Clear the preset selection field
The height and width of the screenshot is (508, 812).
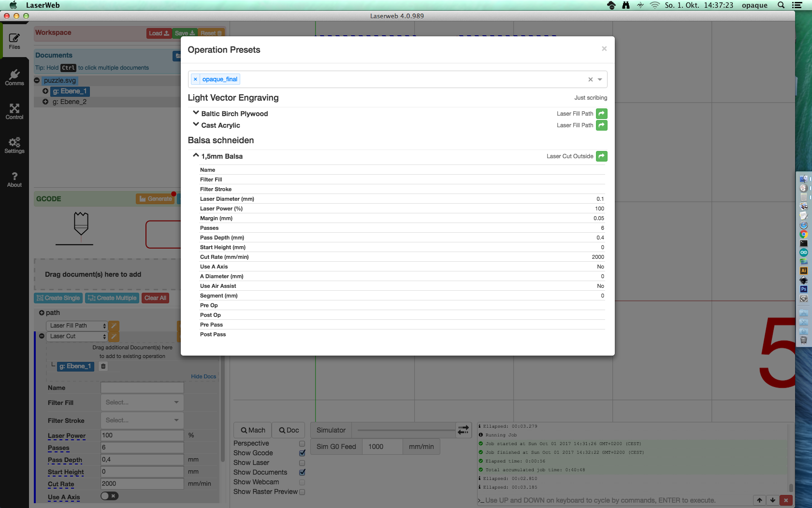coord(590,79)
